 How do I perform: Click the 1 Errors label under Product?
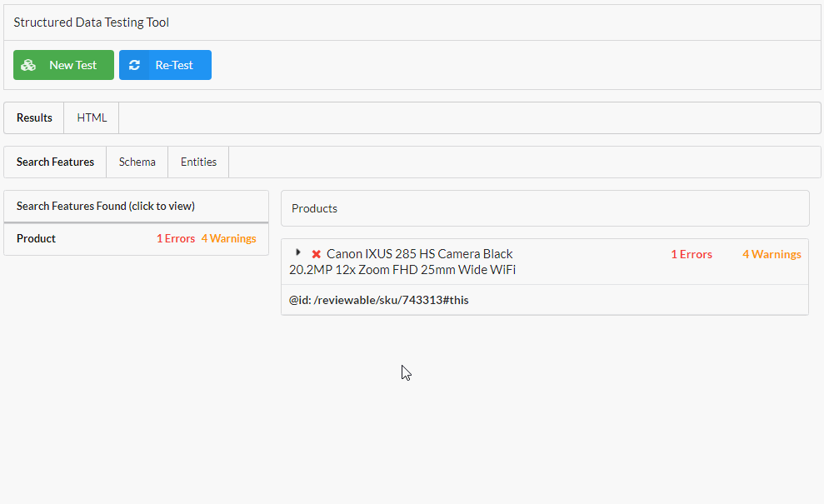pos(176,238)
